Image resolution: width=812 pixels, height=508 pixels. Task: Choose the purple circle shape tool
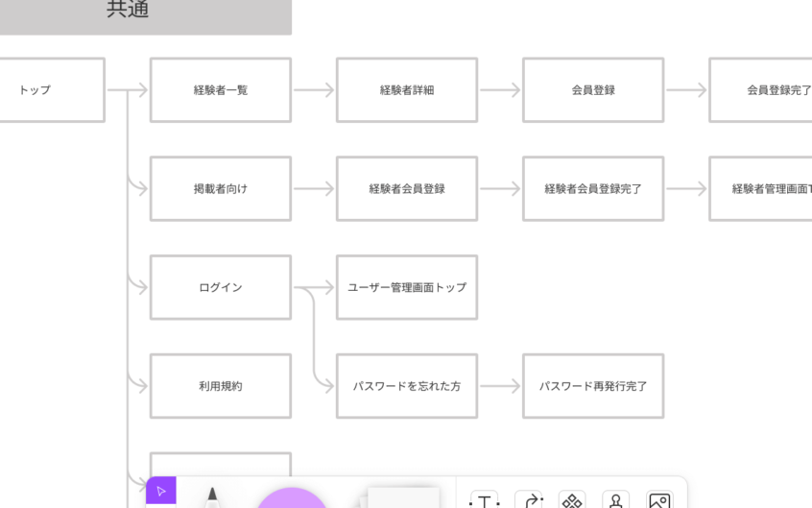tap(292, 498)
